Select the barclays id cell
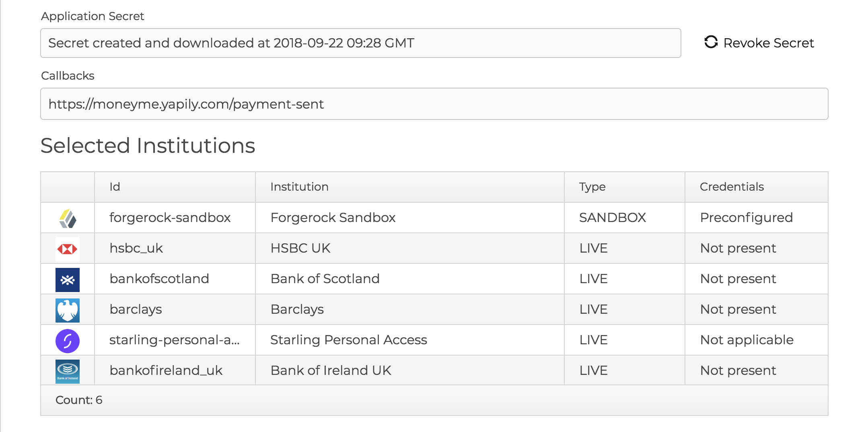Screen dimensions: 868x432 click(x=175, y=309)
